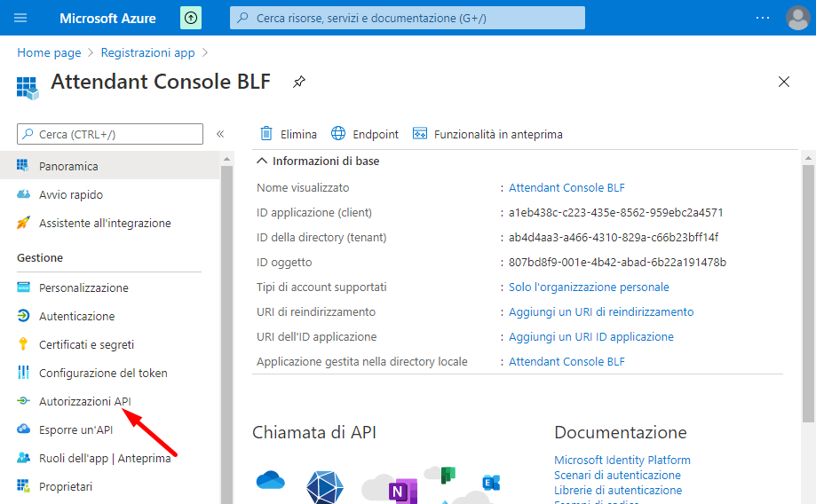Screen dimensions: 816x504
Task: Click the upload notification icon in header
Action: coord(191,19)
